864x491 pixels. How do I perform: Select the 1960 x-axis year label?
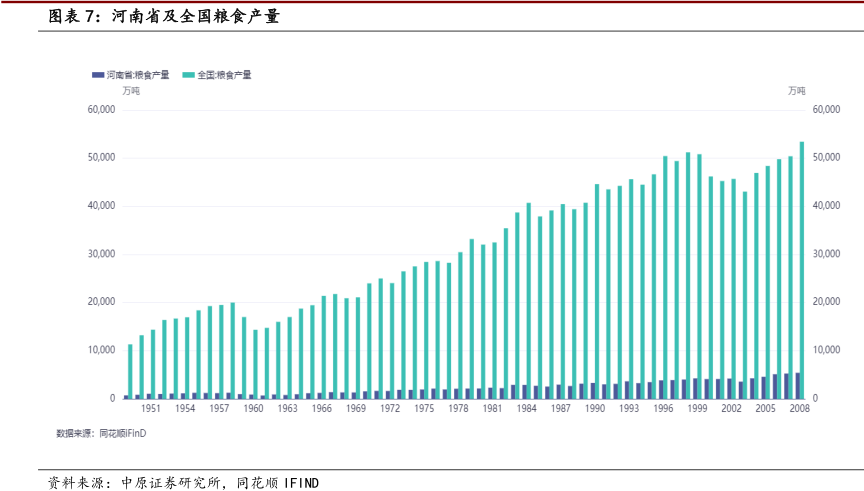254,409
